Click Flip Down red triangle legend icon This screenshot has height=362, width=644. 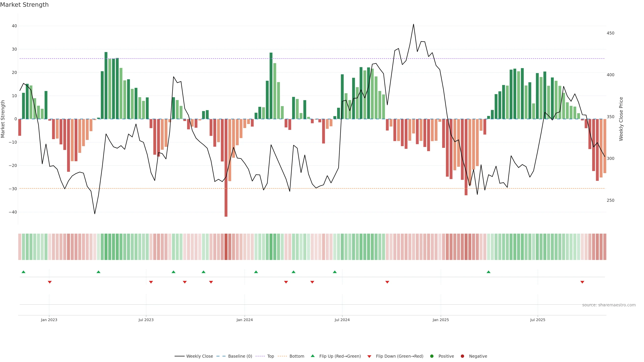pos(369,356)
